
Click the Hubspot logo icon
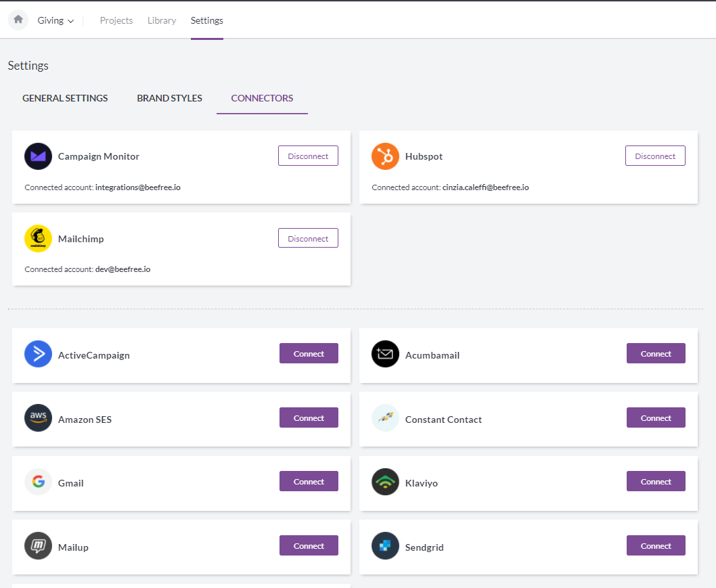[x=385, y=156]
